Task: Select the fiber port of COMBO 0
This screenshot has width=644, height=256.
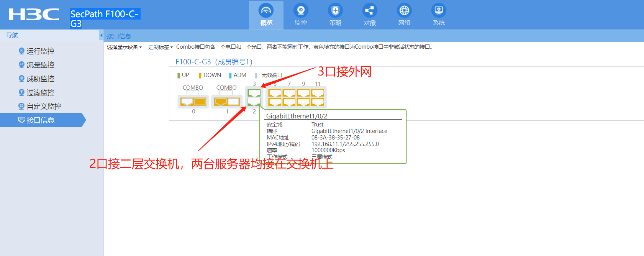Action: (200, 102)
